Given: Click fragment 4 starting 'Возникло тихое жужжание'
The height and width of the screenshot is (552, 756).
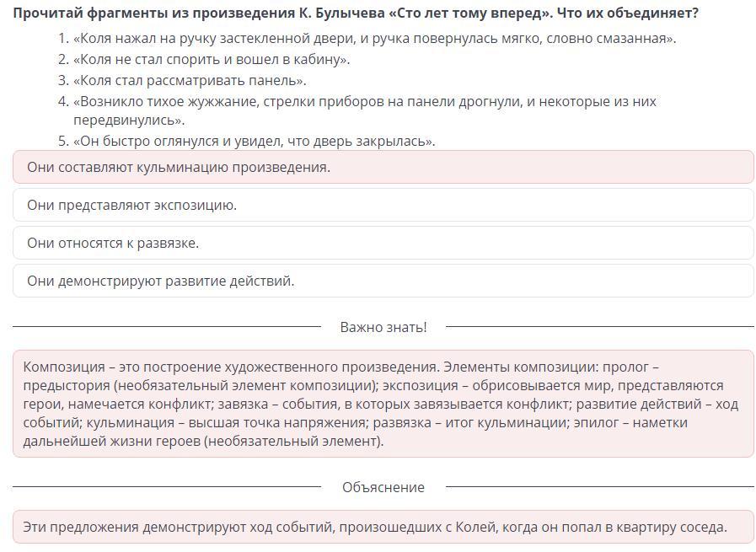Looking at the screenshot, I should [x=364, y=110].
